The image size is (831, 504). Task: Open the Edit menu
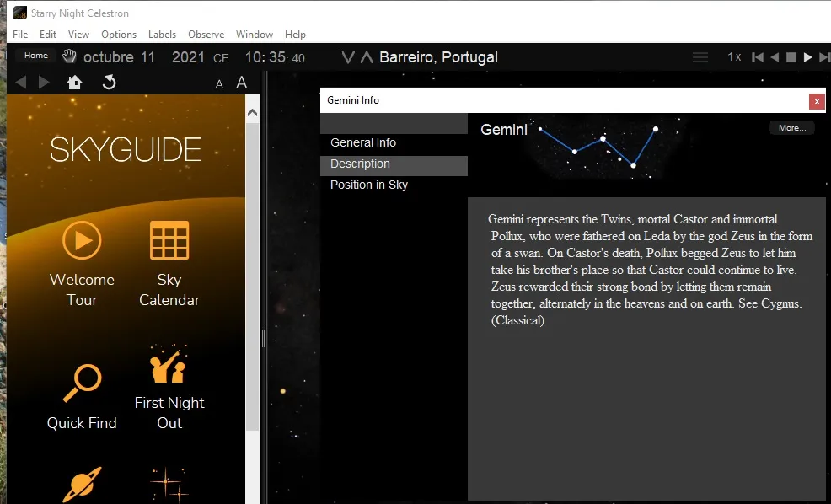point(48,35)
